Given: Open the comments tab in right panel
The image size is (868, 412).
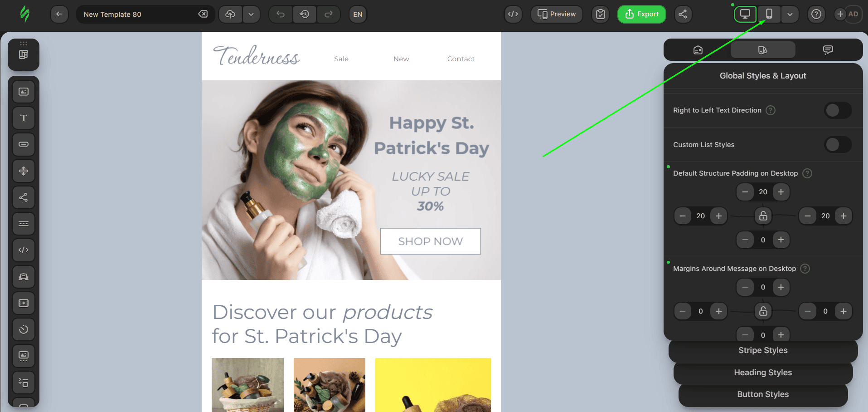Looking at the screenshot, I should point(828,50).
